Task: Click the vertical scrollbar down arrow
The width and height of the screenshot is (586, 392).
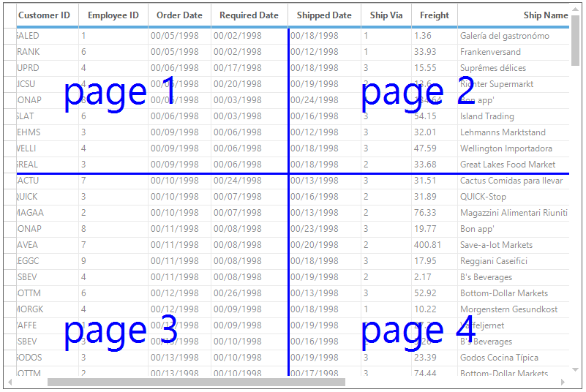Action: click(x=575, y=369)
